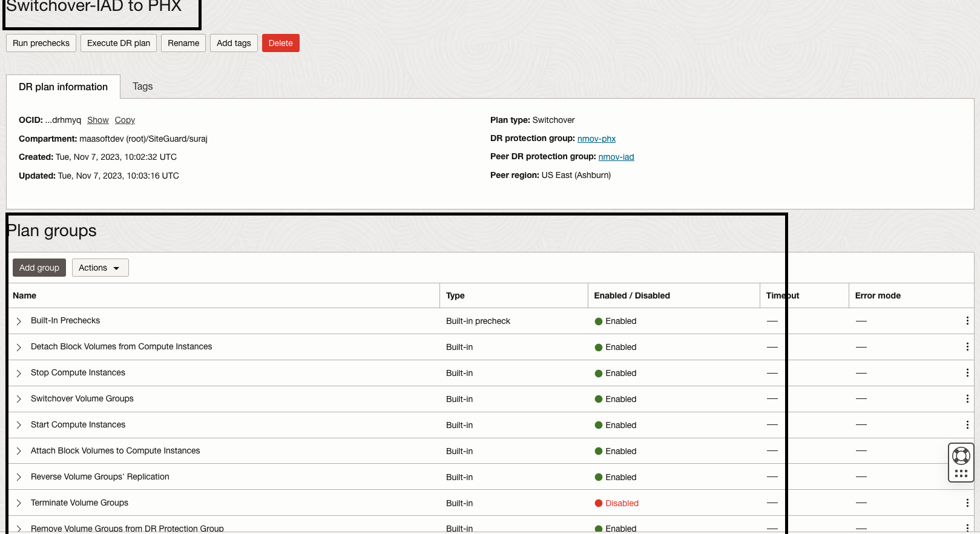Expand the Terminate Volume Groups row

pos(19,503)
